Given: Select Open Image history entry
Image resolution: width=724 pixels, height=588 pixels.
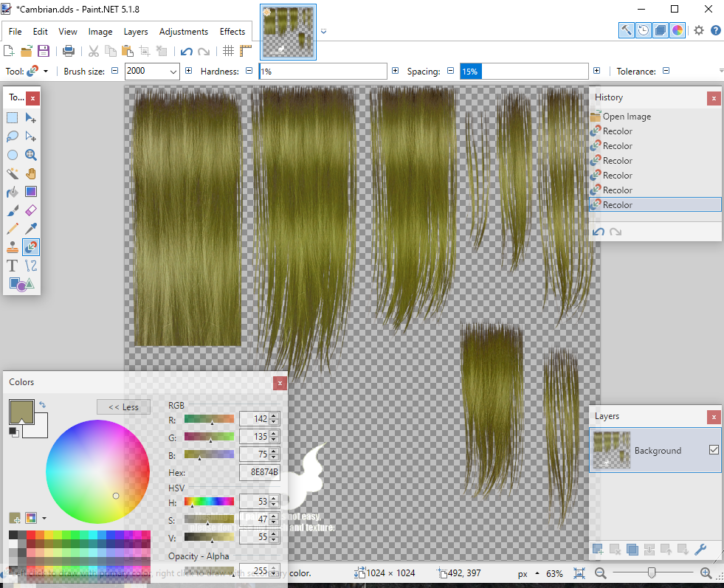Looking at the screenshot, I should point(655,117).
